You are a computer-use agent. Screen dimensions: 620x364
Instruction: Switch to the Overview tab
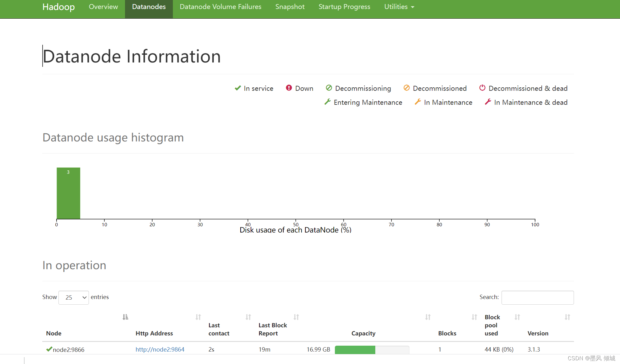click(x=103, y=7)
